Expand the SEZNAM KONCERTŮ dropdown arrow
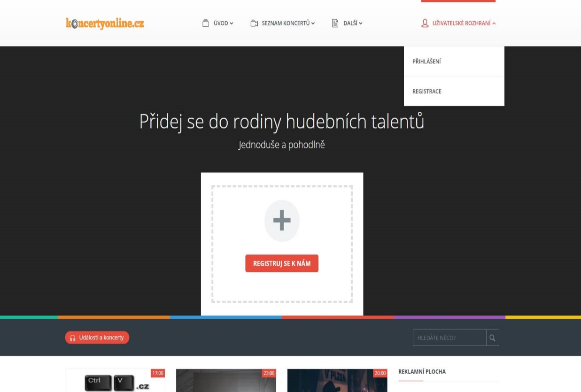The image size is (581, 392). pos(313,23)
